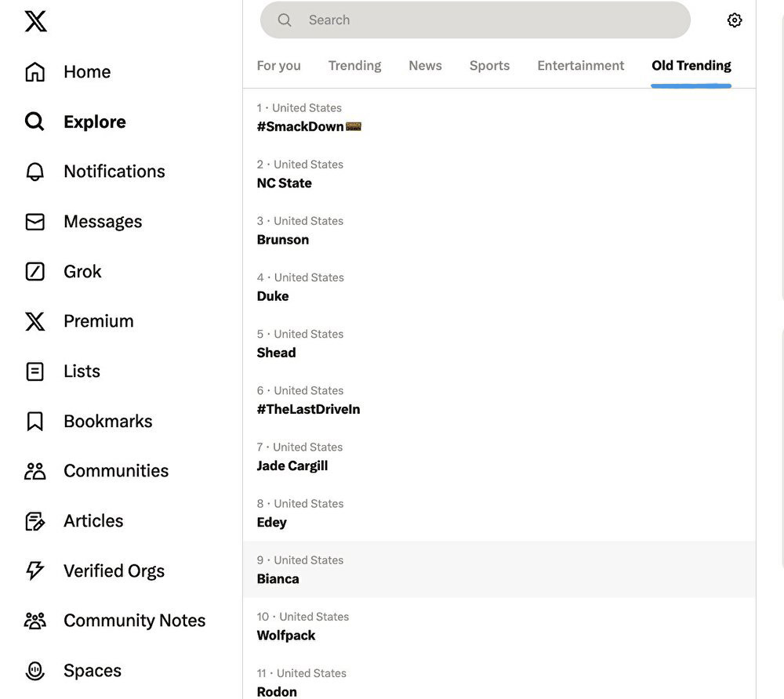Click the Explore magnifier icon in sidebar
Viewport: 784px width, 699px height.
[34, 121]
